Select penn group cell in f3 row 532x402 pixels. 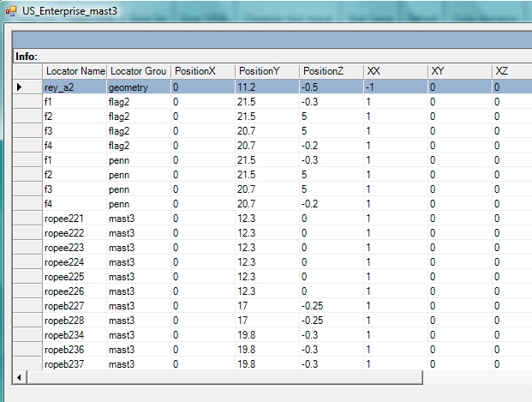tap(139, 189)
